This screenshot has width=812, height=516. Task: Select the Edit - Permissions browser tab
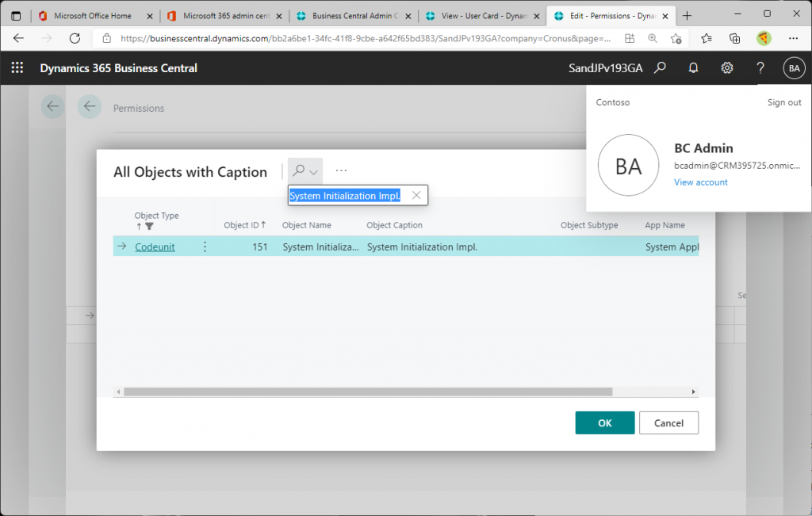click(x=611, y=16)
